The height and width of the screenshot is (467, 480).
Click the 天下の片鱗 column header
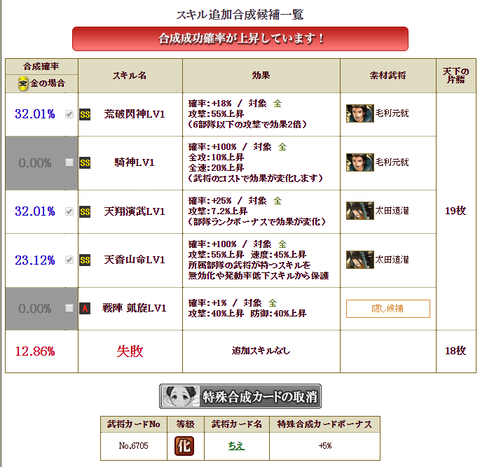pyautogui.click(x=456, y=75)
